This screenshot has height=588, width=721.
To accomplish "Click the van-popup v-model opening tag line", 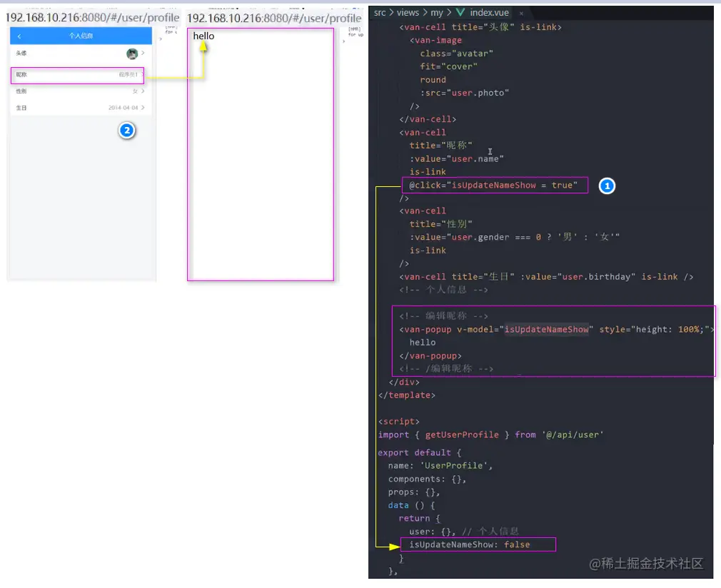I will [x=557, y=329].
